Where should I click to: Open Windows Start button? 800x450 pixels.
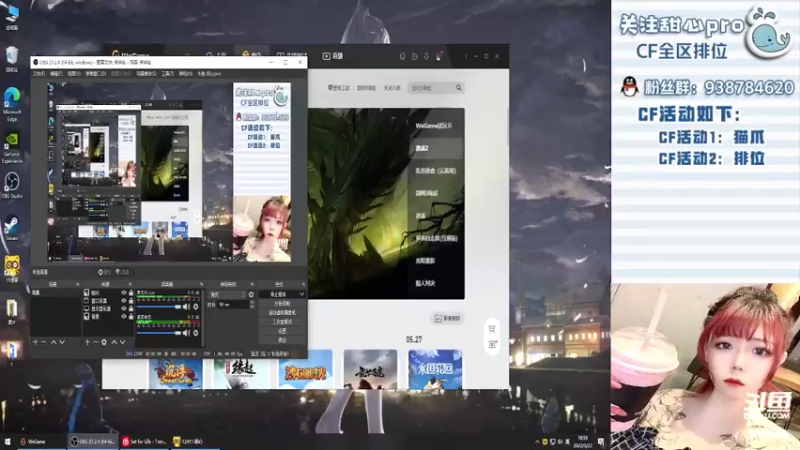click(x=7, y=441)
